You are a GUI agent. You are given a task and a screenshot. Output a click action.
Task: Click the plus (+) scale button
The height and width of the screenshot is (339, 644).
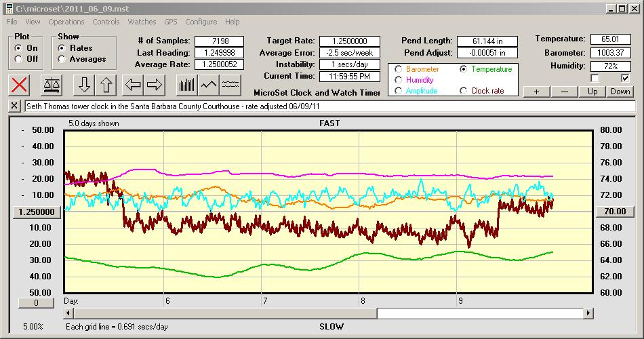[536, 92]
